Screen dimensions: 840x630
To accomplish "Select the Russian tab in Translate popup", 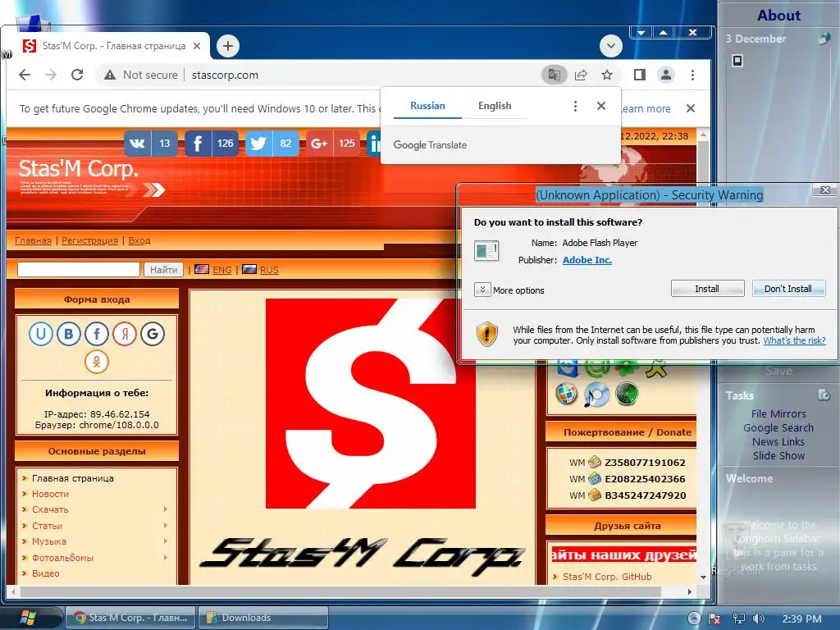I will click(427, 106).
